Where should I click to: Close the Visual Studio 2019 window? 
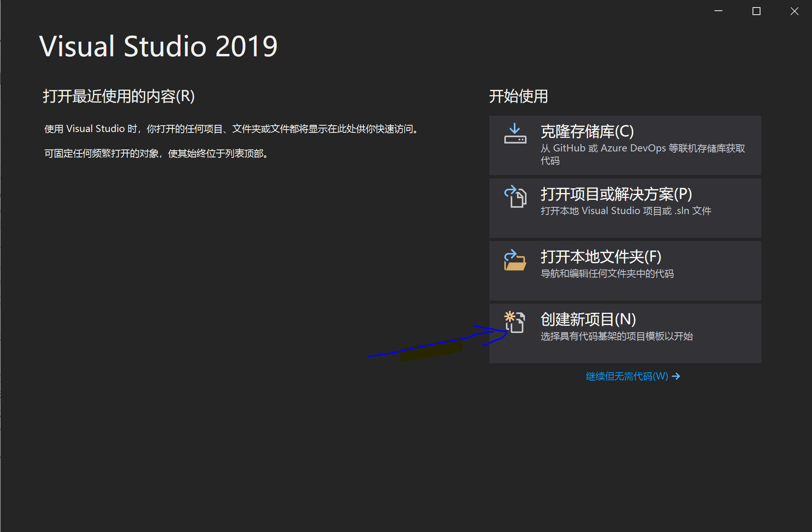(794, 11)
